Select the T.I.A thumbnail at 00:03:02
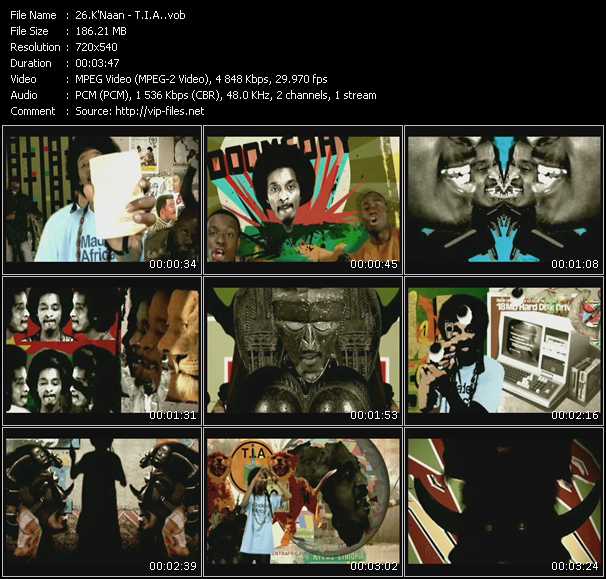606x579 pixels. tap(303, 502)
